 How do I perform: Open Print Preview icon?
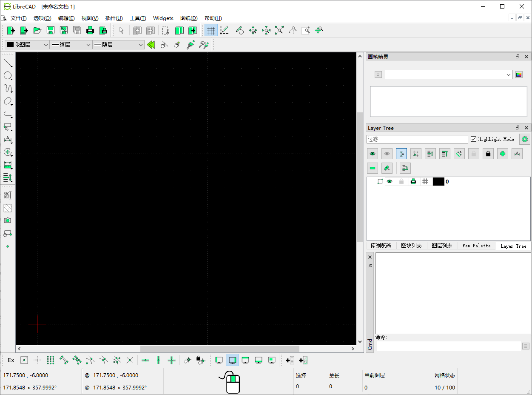103,30
